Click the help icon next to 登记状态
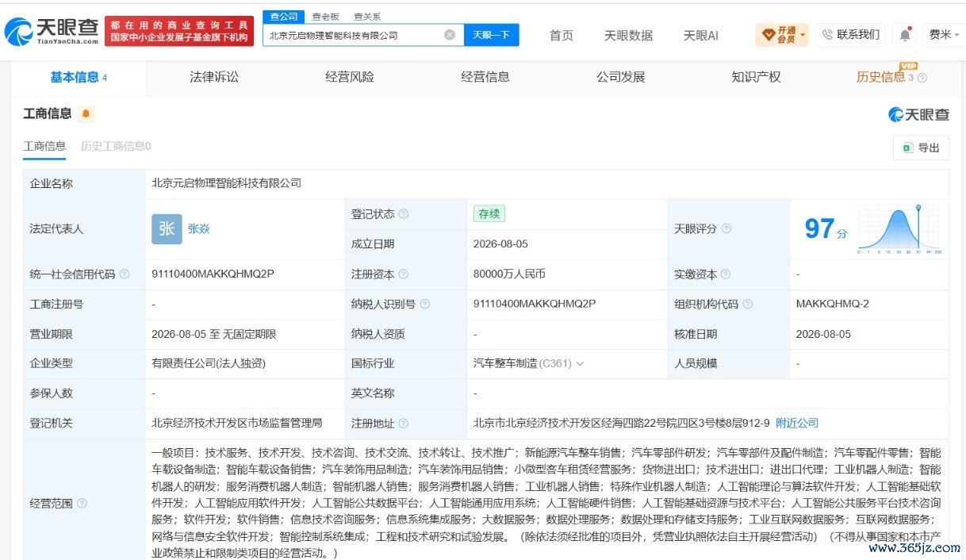966x560 pixels. click(x=404, y=214)
